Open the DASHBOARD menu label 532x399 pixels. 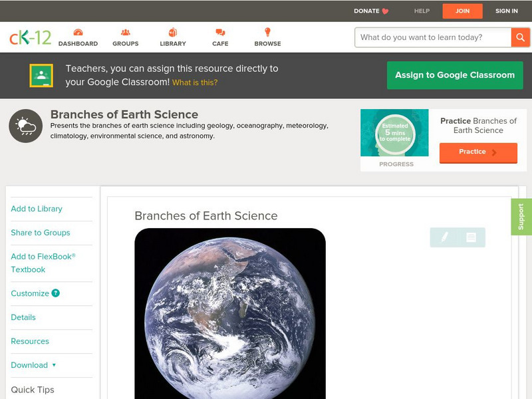point(78,43)
